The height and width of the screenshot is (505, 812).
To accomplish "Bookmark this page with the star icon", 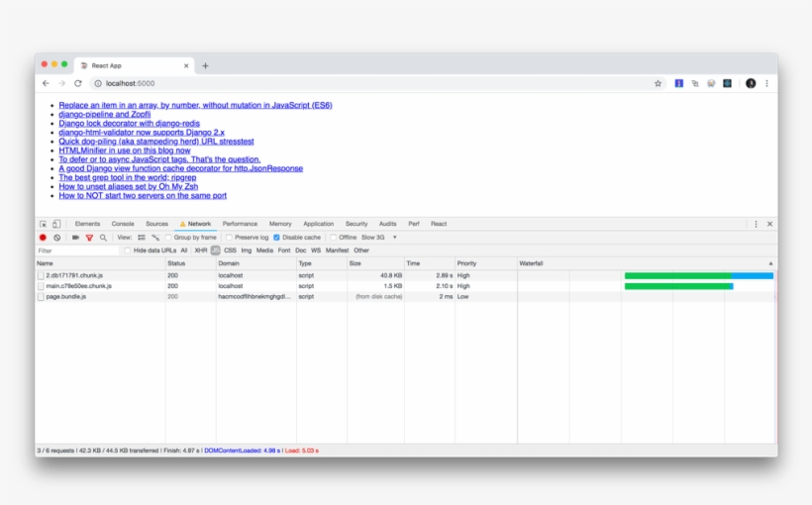I will point(658,83).
